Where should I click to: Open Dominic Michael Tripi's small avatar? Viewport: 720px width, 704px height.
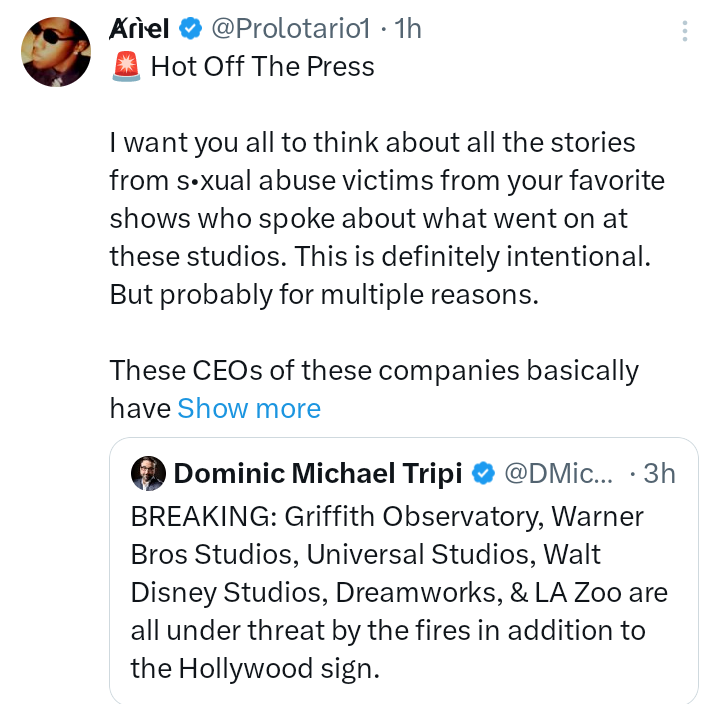click(x=148, y=473)
